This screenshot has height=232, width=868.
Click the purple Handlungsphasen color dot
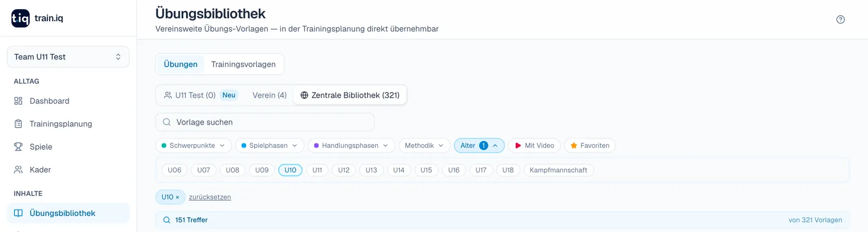tap(316, 146)
